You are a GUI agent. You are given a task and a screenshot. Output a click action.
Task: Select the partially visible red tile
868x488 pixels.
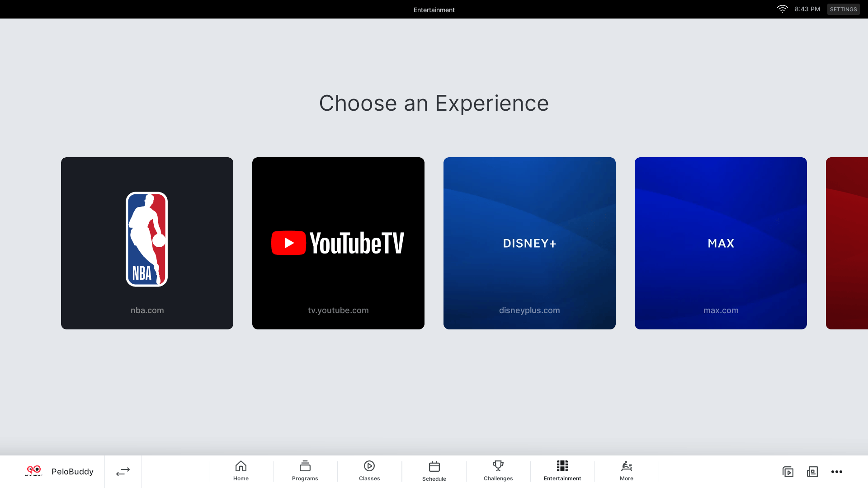point(848,243)
